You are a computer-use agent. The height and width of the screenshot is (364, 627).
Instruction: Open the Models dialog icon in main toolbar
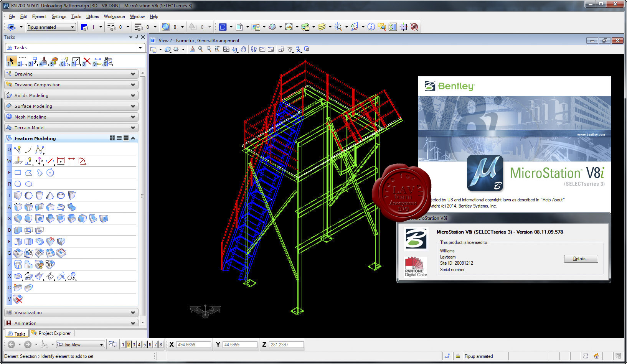(240, 27)
